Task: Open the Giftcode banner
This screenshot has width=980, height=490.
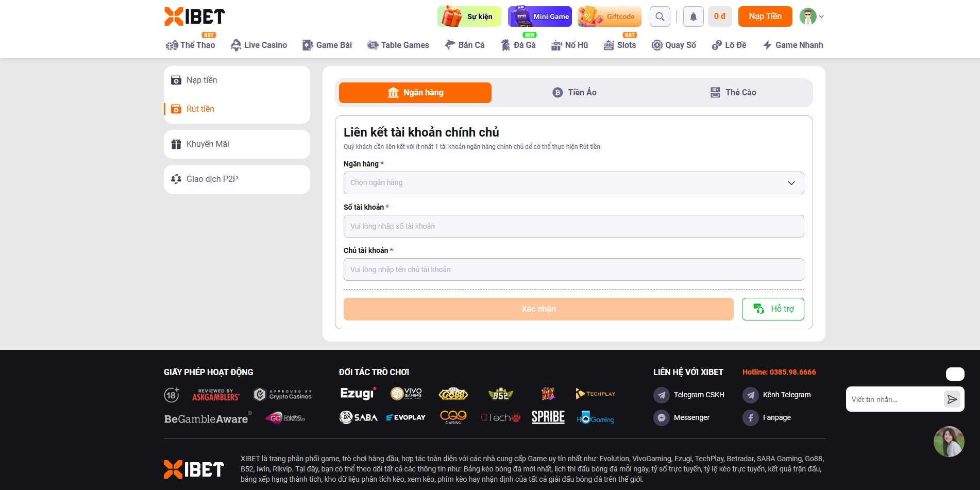Action: (610, 16)
